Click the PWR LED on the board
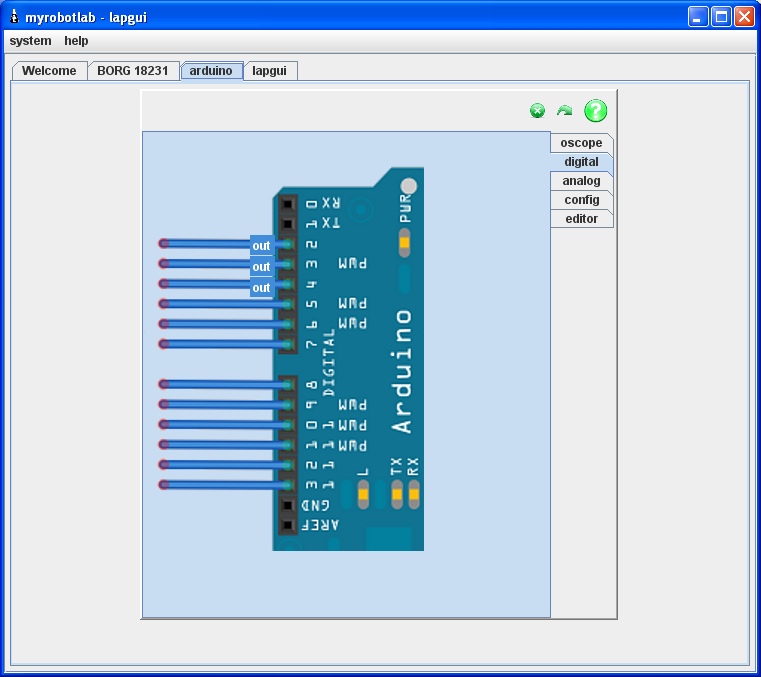This screenshot has height=677, width=761. (x=404, y=243)
